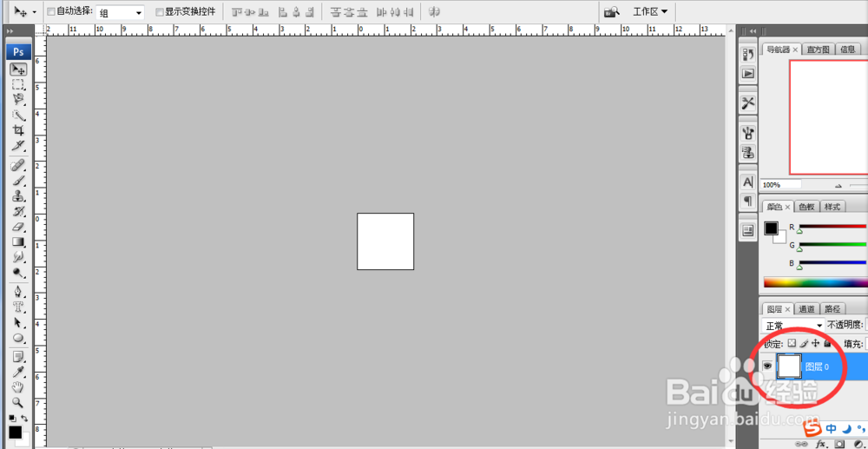This screenshot has width=868, height=449.
Task: Click the color spectrum ramp bar
Action: (x=816, y=283)
